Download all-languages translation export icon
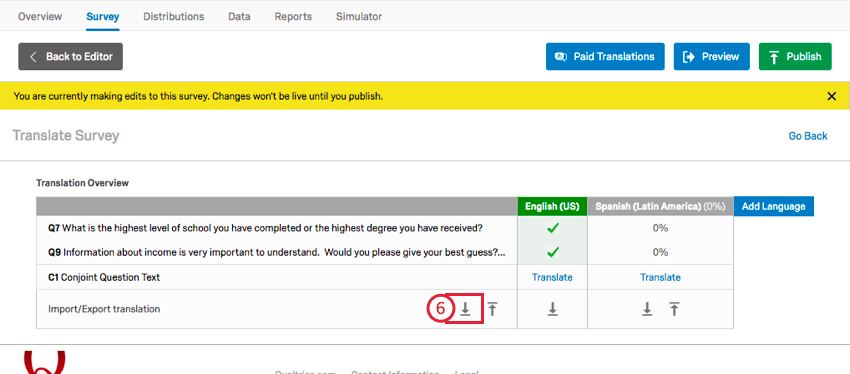This screenshot has height=374, width=850. click(x=465, y=309)
